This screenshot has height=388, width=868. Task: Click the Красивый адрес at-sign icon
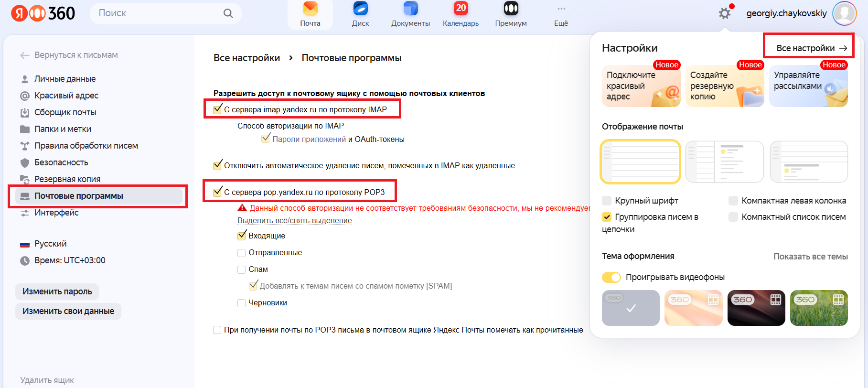point(25,96)
